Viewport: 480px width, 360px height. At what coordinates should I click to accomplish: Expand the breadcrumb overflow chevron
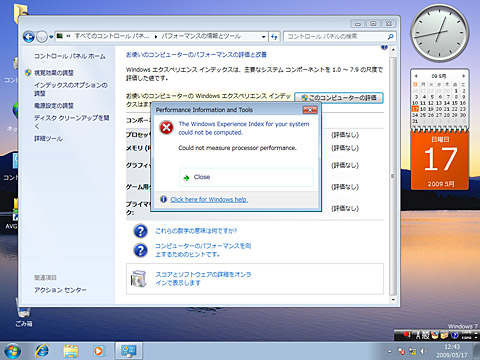tap(68, 36)
